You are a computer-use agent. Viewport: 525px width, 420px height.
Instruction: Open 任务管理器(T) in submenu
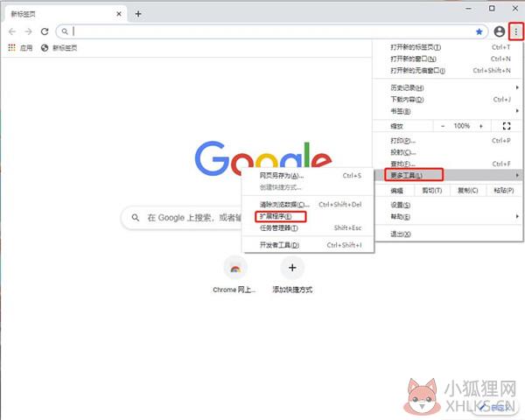pyautogui.click(x=307, y=228)
